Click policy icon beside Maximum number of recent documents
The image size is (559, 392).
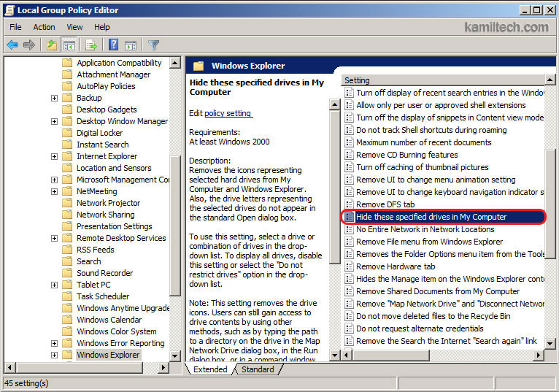349,142
